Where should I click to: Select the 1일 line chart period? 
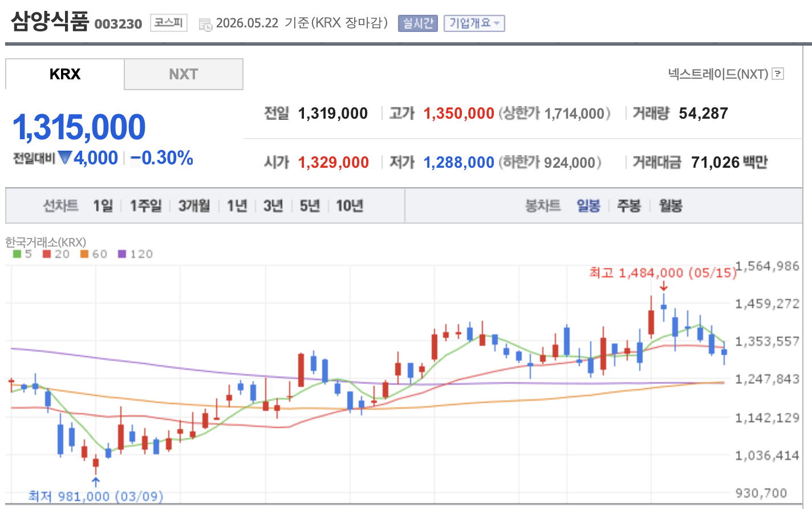click(x=103, y=205)
